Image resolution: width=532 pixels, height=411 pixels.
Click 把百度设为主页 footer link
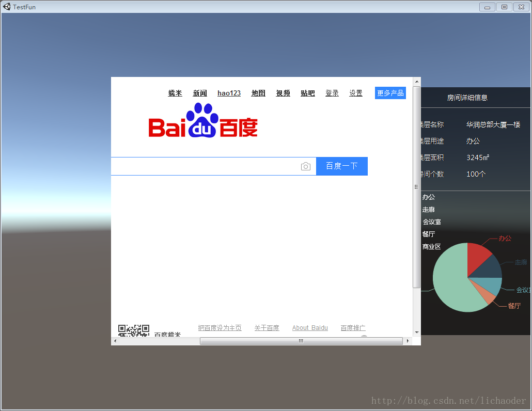220,327
